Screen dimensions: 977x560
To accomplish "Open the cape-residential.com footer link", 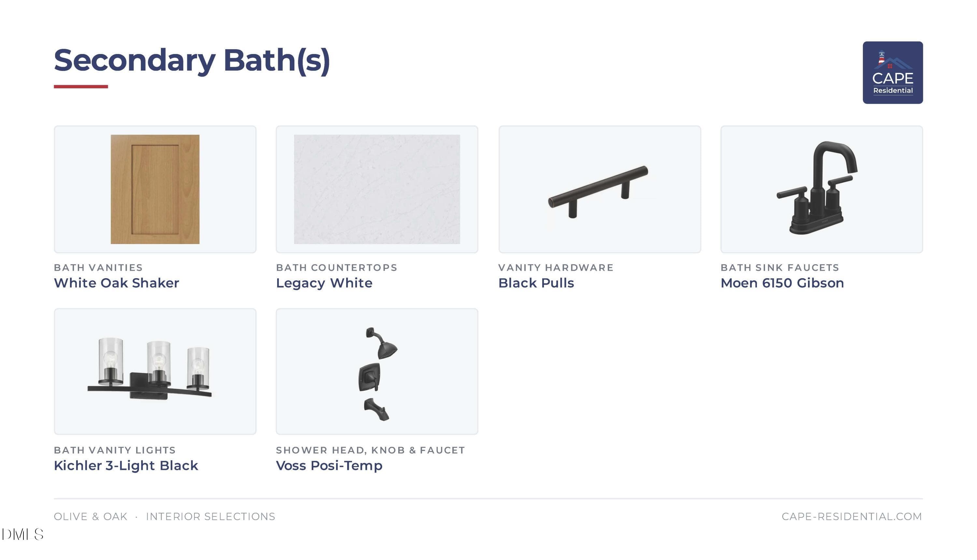I will [852, 516].
